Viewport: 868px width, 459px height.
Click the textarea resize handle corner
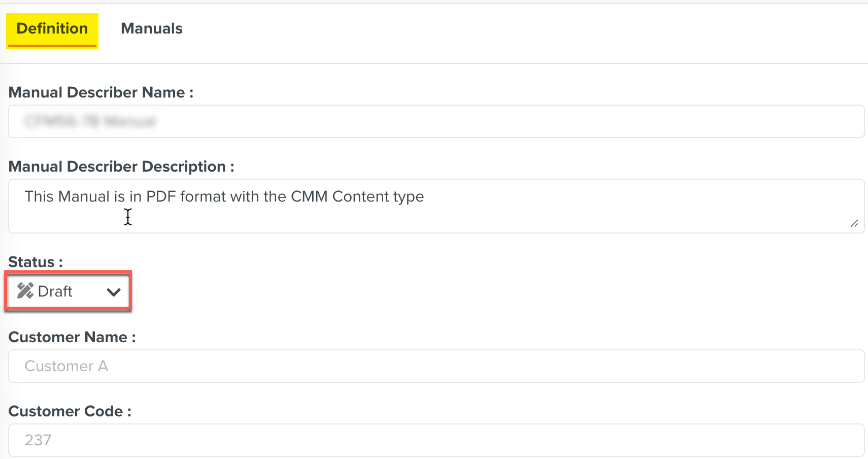[x=855, y=223]
